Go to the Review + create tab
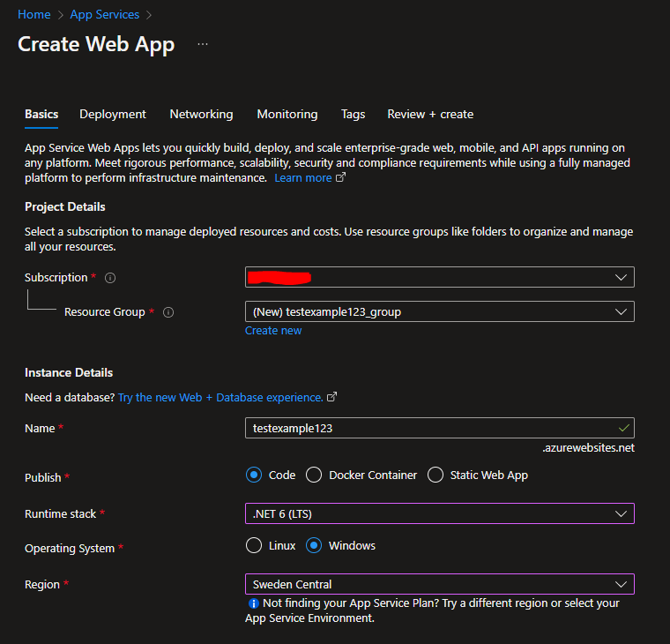This screenshot has width=670, height=644. 430,114
